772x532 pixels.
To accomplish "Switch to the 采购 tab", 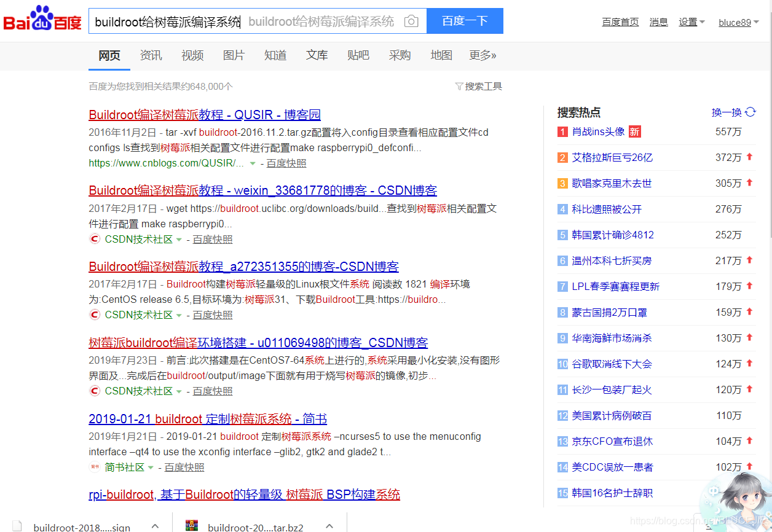I will [x=400, y=56].
